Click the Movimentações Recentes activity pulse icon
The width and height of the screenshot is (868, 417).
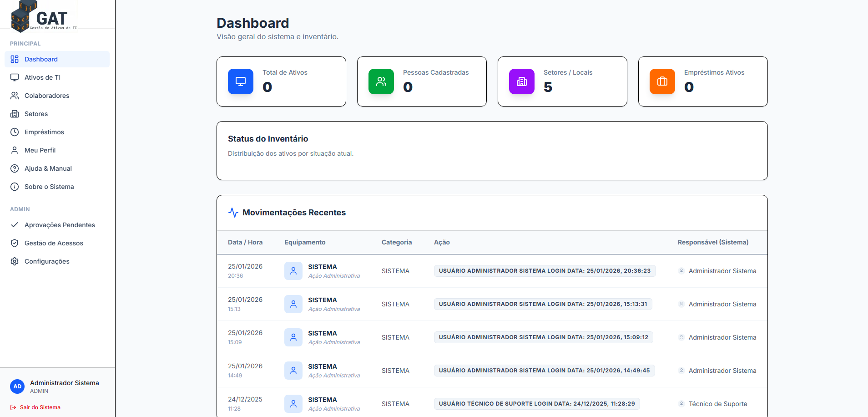(x=233, y=213)
